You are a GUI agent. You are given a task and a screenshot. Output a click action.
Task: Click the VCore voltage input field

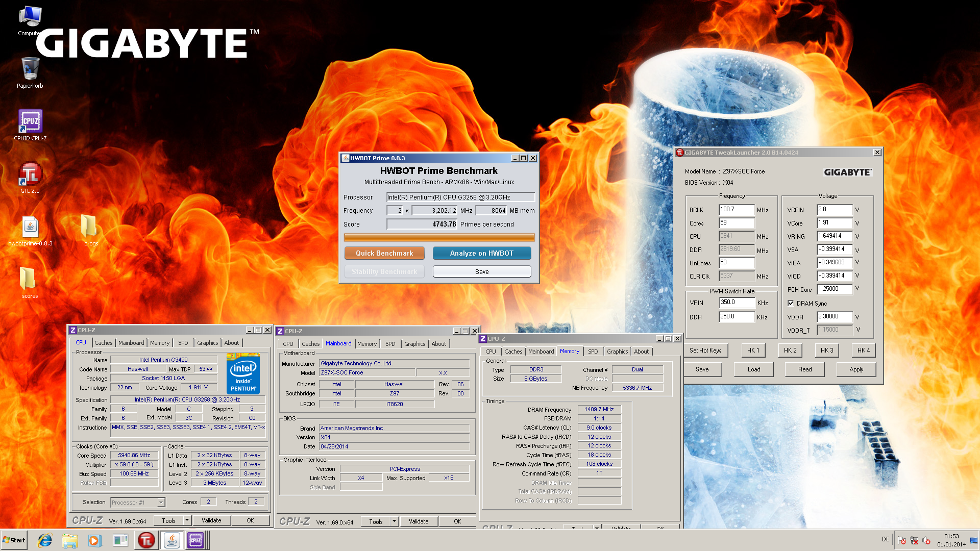tap(835, 223)
